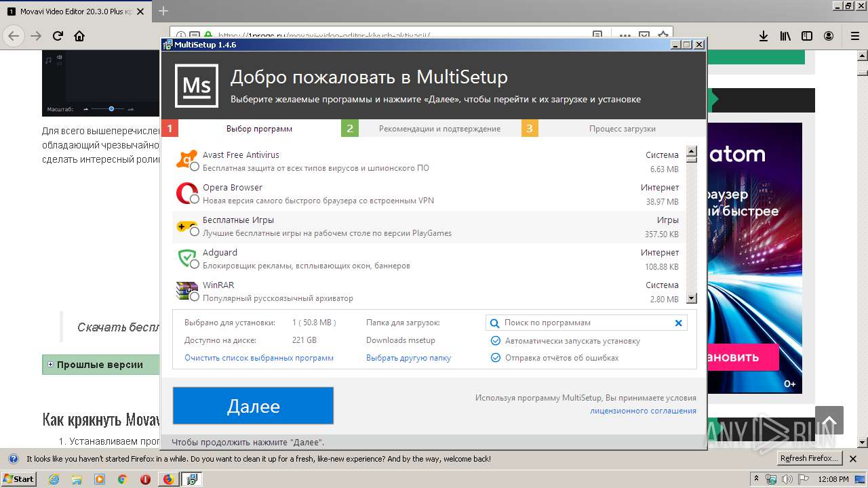Screen dimensions: 868x488
Task: Click the zoom slider in Movavi screenshot
Action: point(111,108)
